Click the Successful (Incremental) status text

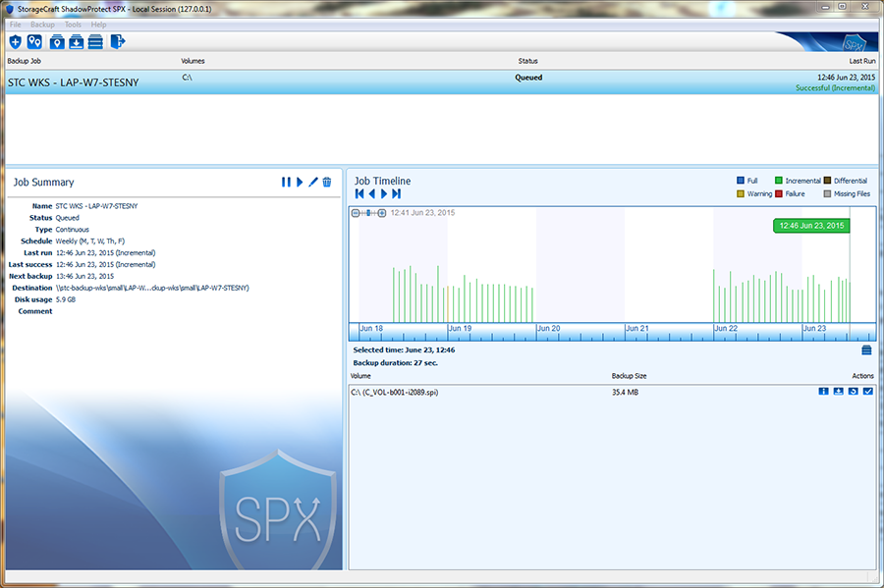(x=835, y=88)
